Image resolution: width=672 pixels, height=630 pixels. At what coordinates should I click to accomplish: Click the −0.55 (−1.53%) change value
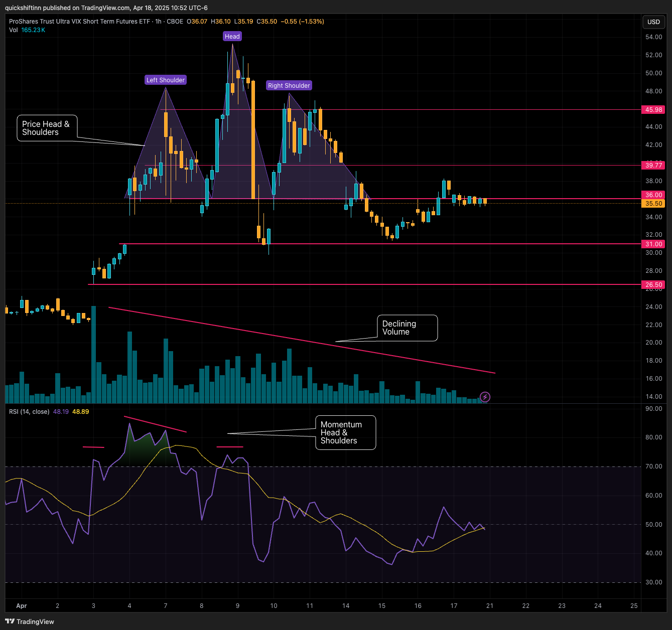[x=302, y=22]
